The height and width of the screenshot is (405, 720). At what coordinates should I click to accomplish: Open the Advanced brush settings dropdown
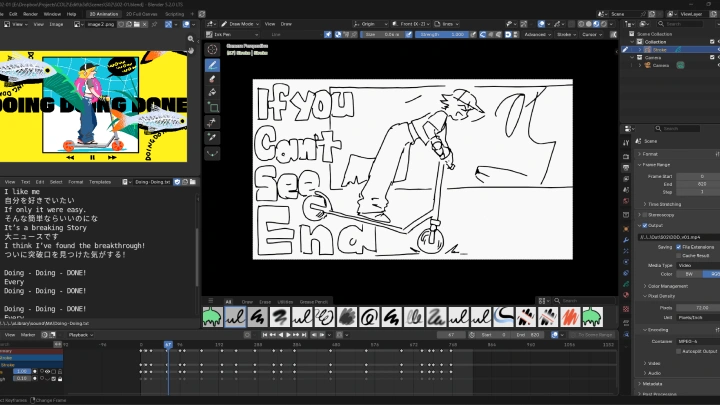coord(537,34)
